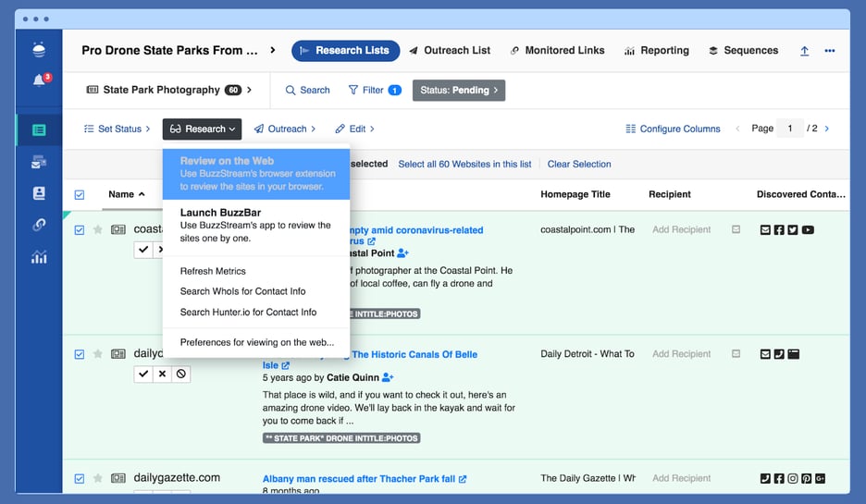Screen dimensions: 866x504
Task: Expand the Set Status dropdown
Action: point(117,129)
